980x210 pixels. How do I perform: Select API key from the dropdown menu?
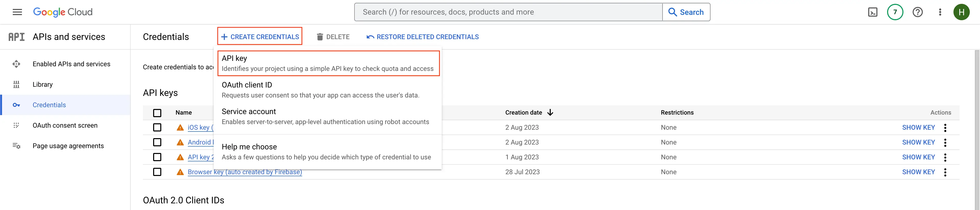(329, 63)
